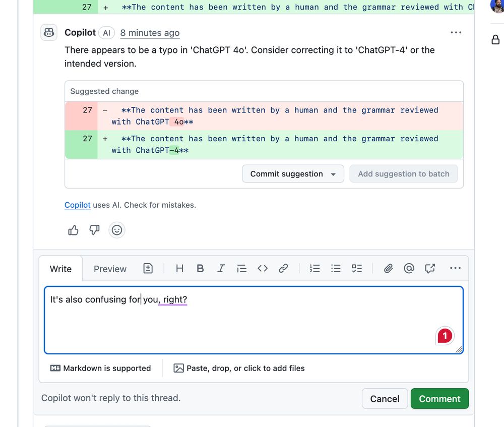Click removed line text 'with ChatGPT 4o**'
This screenshot has height=427, width=504.
pyautogui.click(x=152, y=122)
